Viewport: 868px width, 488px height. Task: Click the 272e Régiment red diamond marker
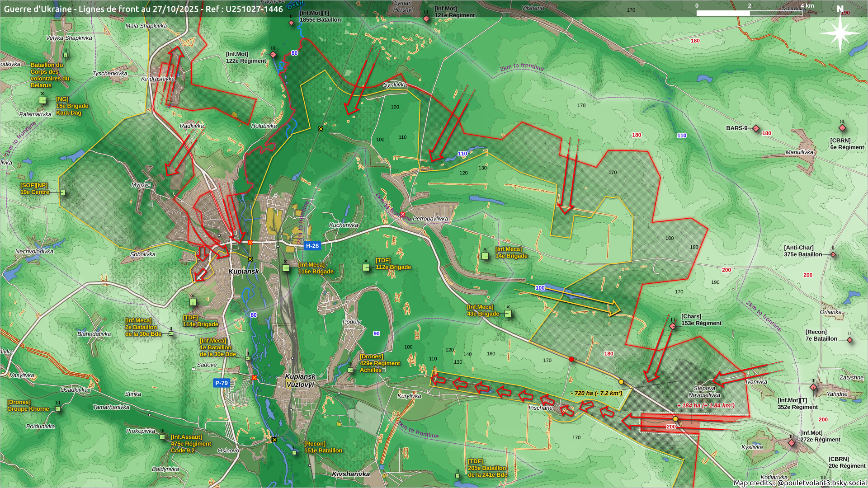[x=791, y=443]
